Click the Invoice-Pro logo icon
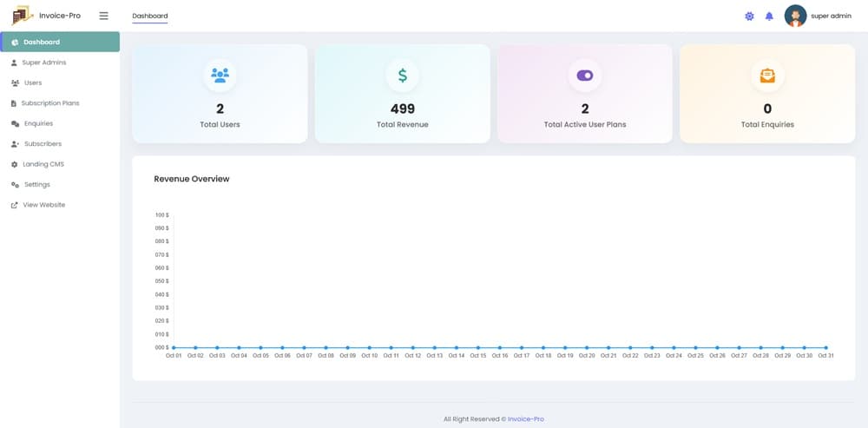 click(22, 16)
